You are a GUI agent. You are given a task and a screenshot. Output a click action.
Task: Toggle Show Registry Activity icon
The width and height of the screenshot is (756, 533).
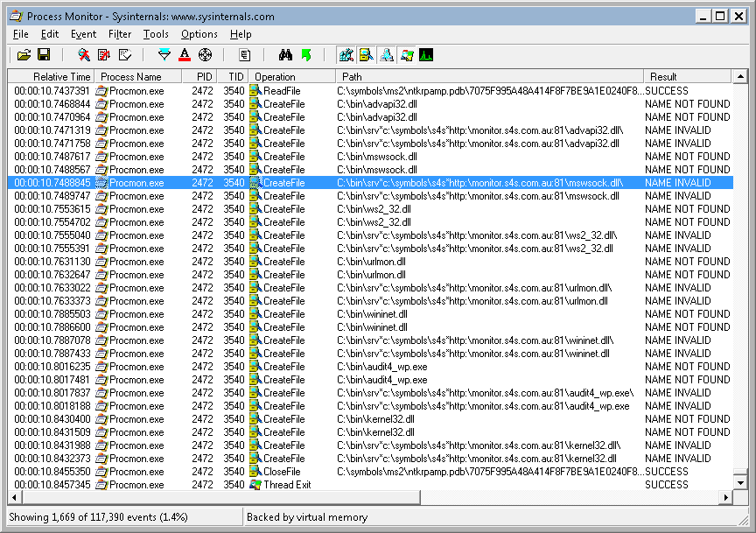(346, 55)
